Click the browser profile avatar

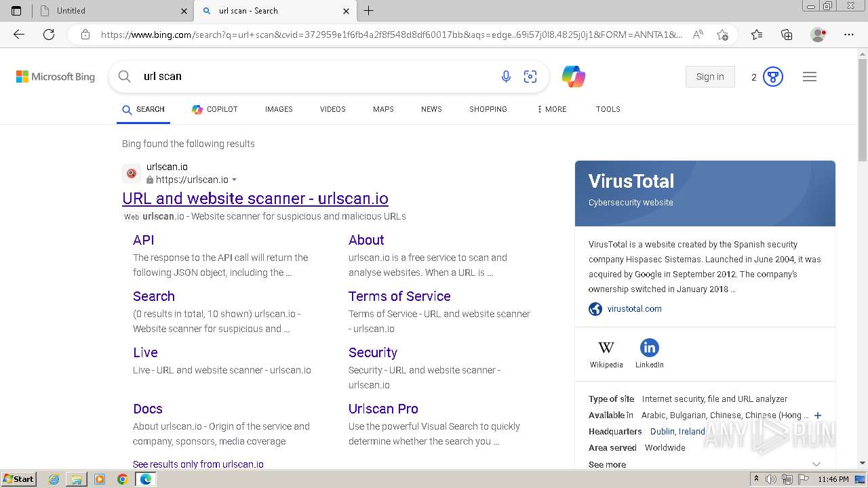[818, 35]
